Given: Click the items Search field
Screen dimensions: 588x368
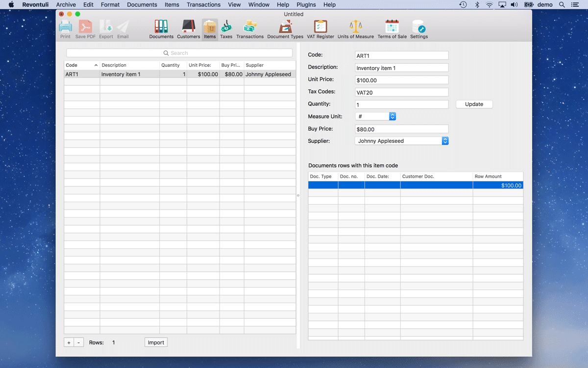Looking at the screenshot, I should coord(179,53).
